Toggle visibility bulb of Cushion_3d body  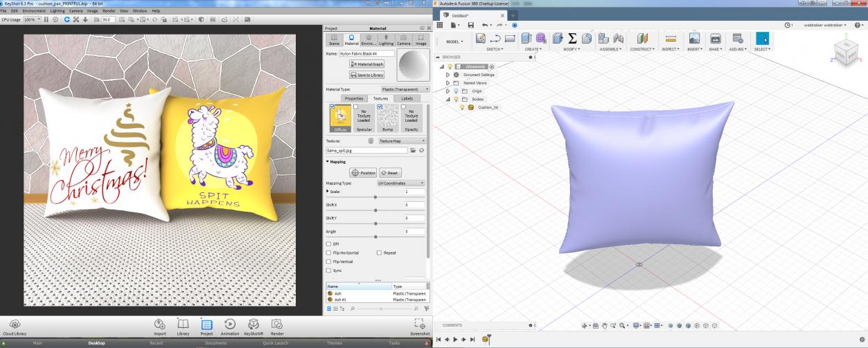tap(461, 107)
